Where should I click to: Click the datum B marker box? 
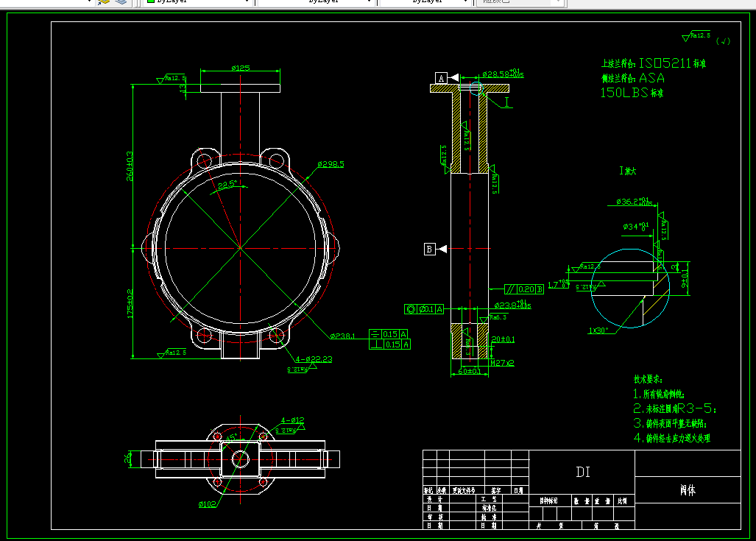429,249
